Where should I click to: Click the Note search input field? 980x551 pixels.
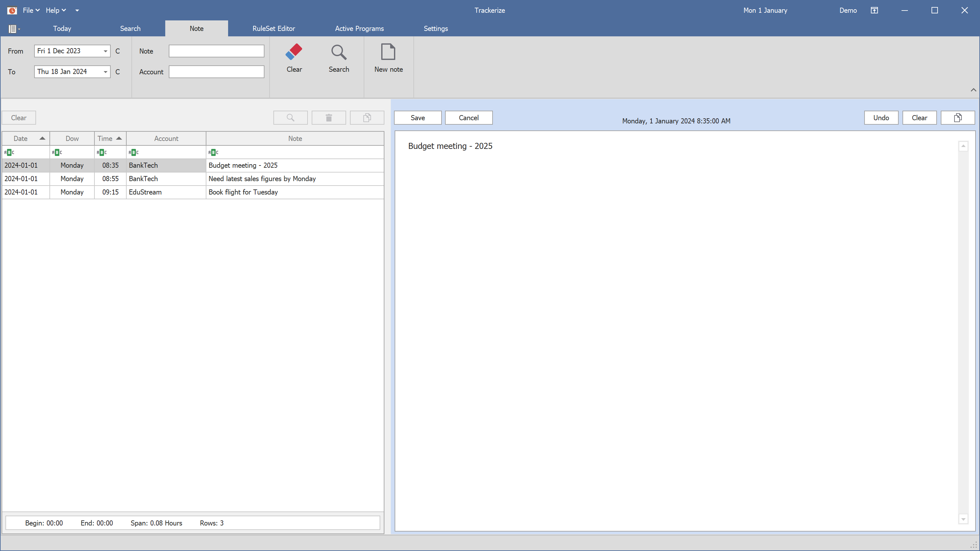tap(217, 50)
